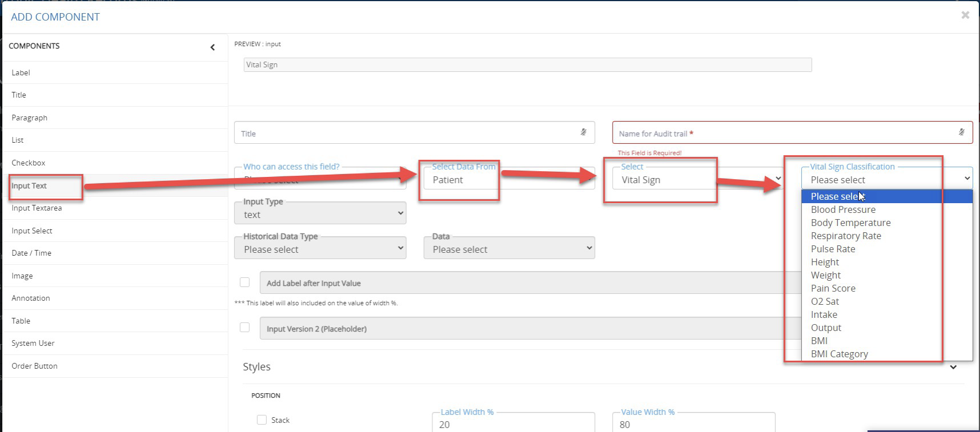Open the Historical Data Type dropdown
This screenshot has height=432, width=980.
click(x=320, y=249)
